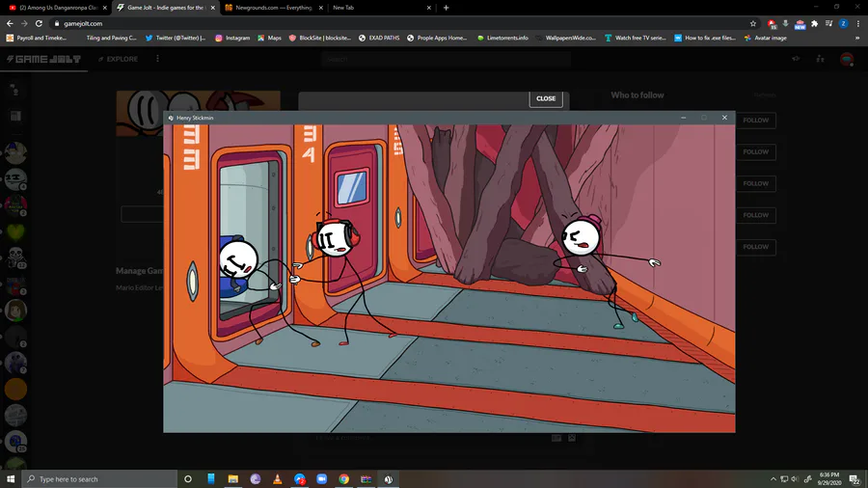Image resolution: width=868 pixels, height=488 pixels.
Task: Close the Henry Stickmin game window
Action: tap(724, 118)
